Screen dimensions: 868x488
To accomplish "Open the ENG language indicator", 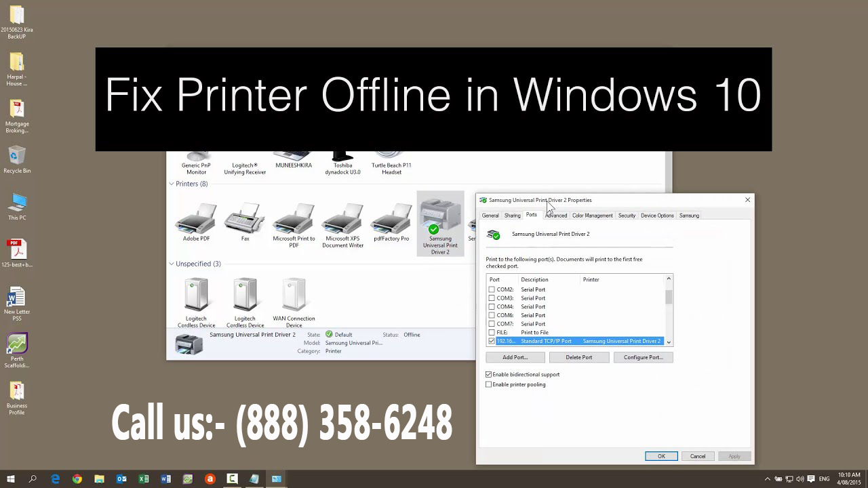I will (x=825, y=479).
